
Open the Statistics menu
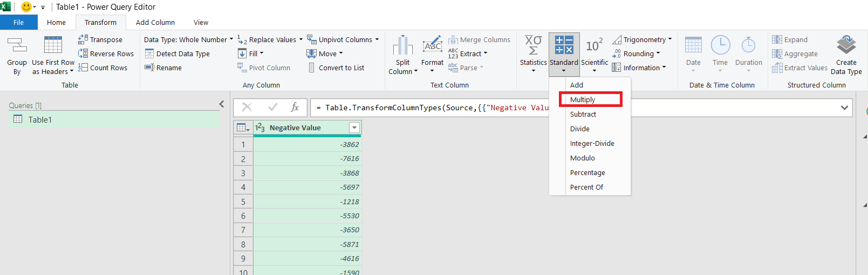(x=533, y=54)
